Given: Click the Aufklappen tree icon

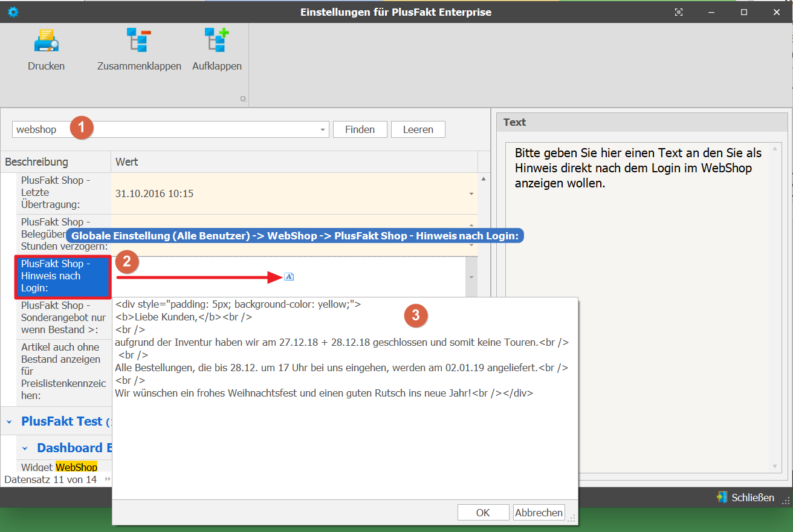Looking at the screenshot, I should point(216,41).
